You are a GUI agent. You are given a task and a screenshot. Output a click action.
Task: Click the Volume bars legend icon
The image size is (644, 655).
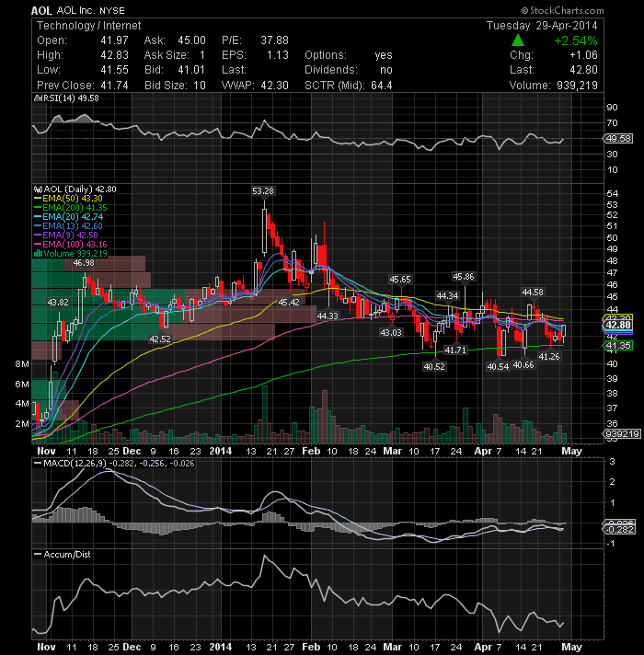[38, 254]
